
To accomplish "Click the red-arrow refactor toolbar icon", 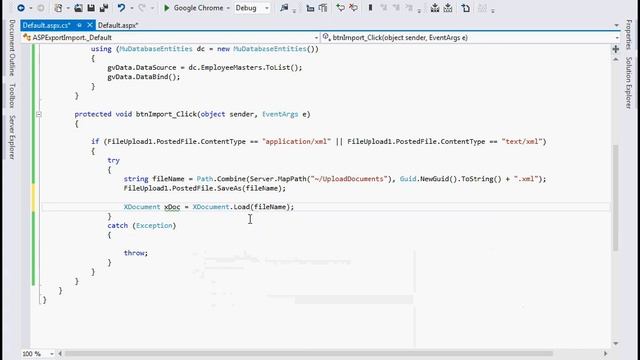I will coord(353,8).
